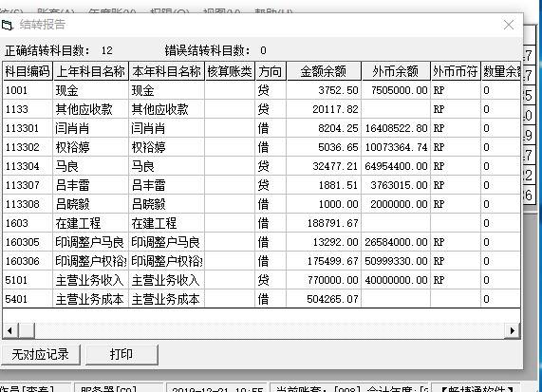Click the amount 8204.25
Image resolution: width=542 pixels, height=392 pixels.
tap(338, 128)
